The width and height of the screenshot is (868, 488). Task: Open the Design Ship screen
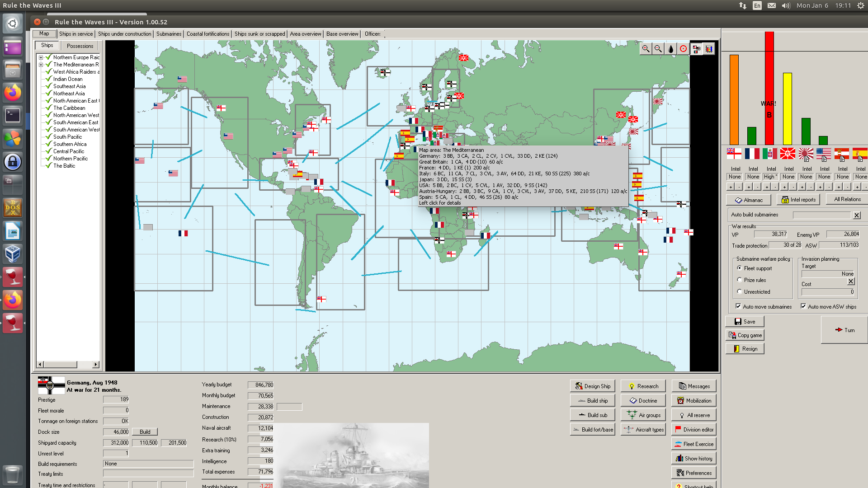coord(593,386)
